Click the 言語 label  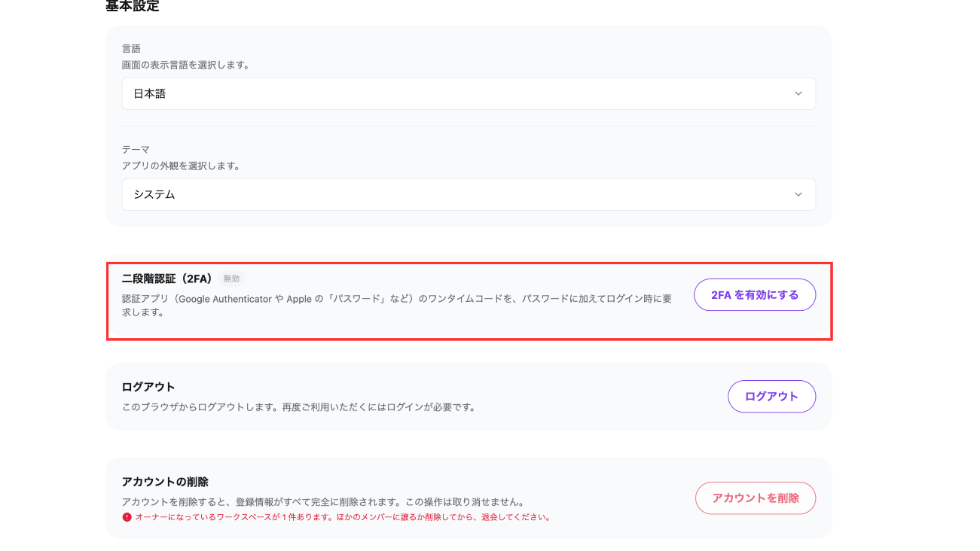(131, 49)
